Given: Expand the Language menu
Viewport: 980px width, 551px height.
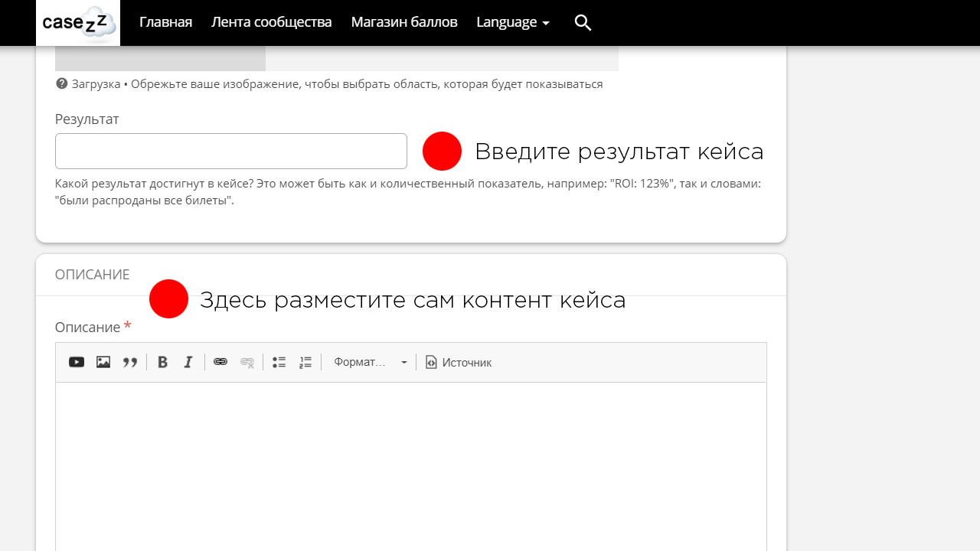Looking at the screenshot, I should click(x=513, y=22).
